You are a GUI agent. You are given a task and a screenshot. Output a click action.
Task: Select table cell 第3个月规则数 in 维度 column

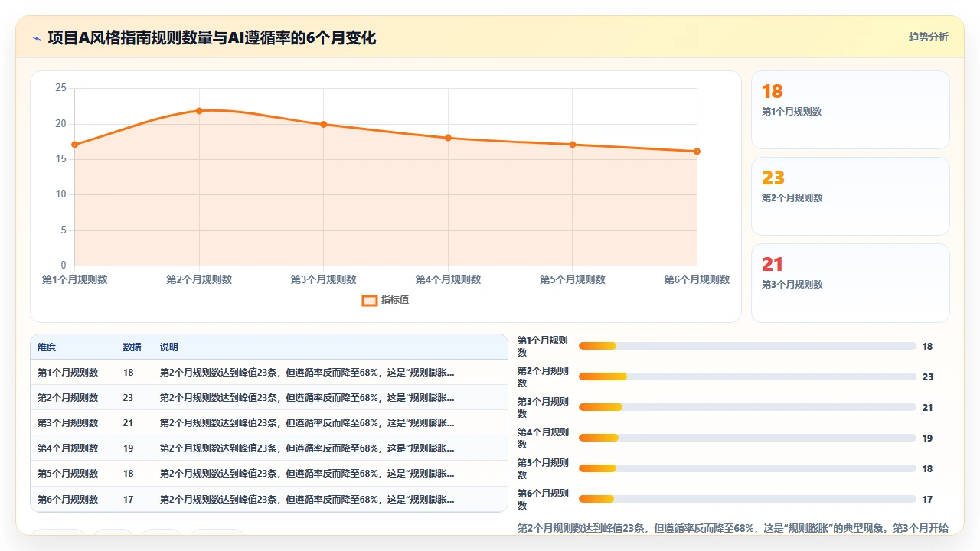coord(67,423)
